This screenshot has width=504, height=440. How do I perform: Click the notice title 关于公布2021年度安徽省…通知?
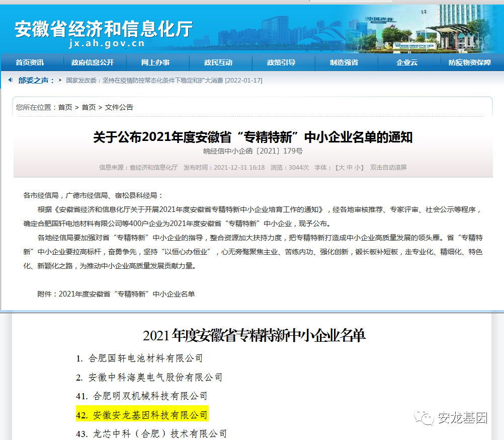pyautogui.click(x=253, y=137)
